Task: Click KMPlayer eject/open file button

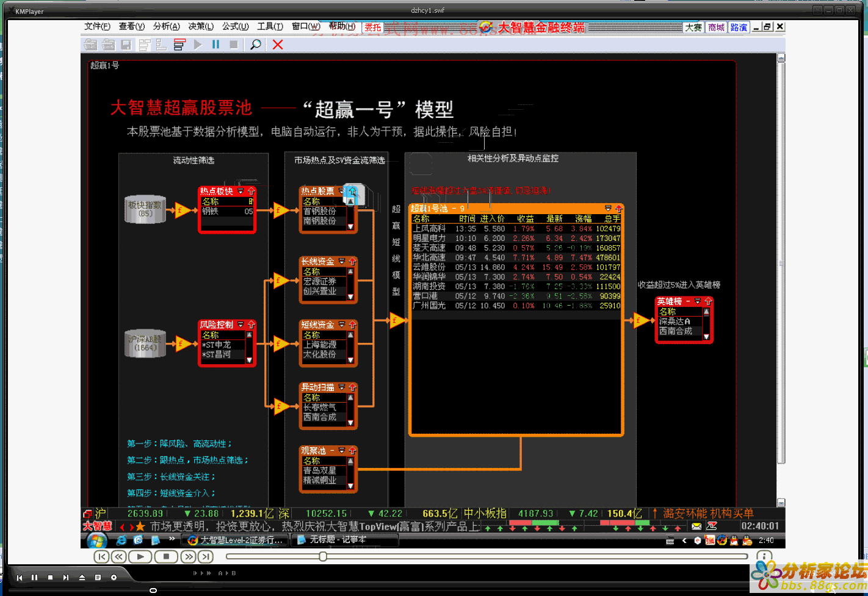Action: coord(82,577)
